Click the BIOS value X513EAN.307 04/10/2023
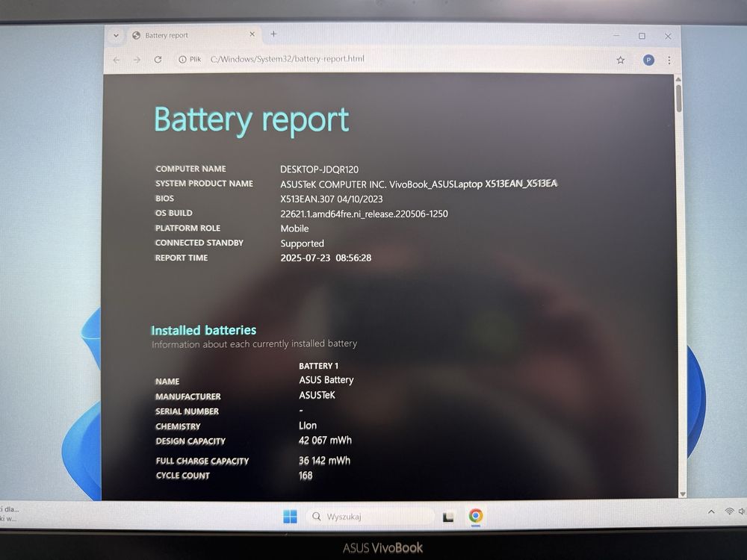The image size is (747, 560). [x=332, y=199]
